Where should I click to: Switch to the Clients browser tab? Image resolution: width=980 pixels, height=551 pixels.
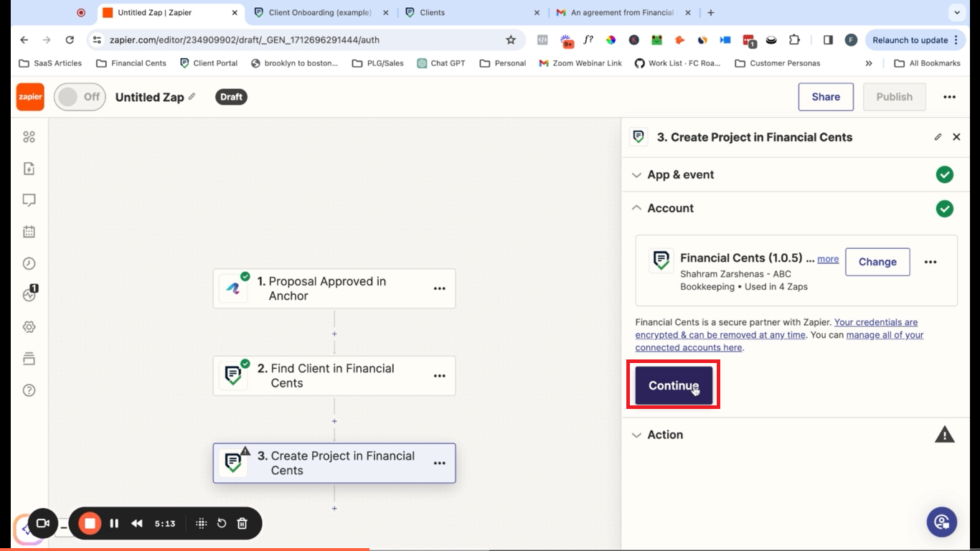point(471,12)
